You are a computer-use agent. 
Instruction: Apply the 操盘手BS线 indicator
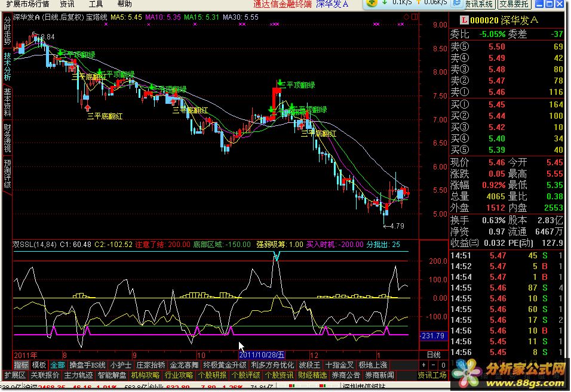87,365
